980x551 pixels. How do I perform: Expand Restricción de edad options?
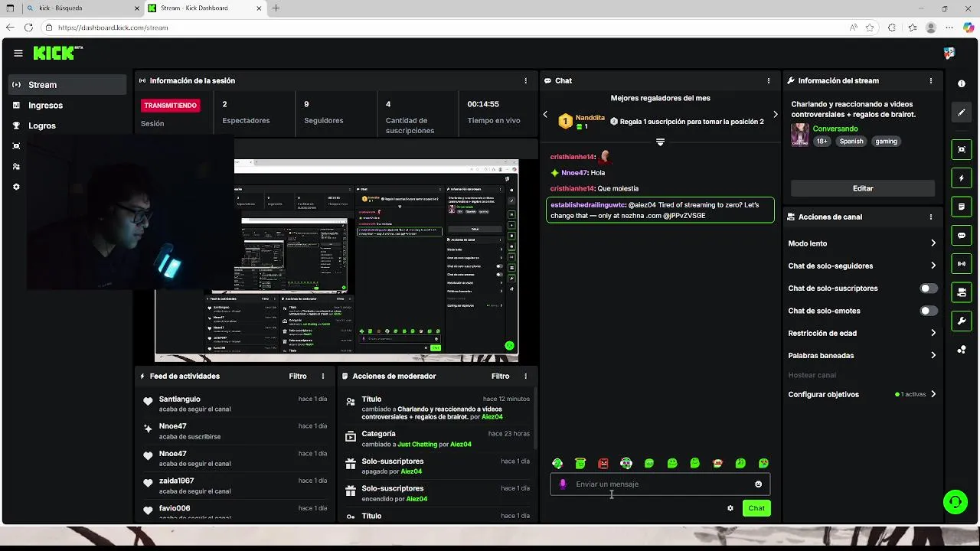coord(862,333)
